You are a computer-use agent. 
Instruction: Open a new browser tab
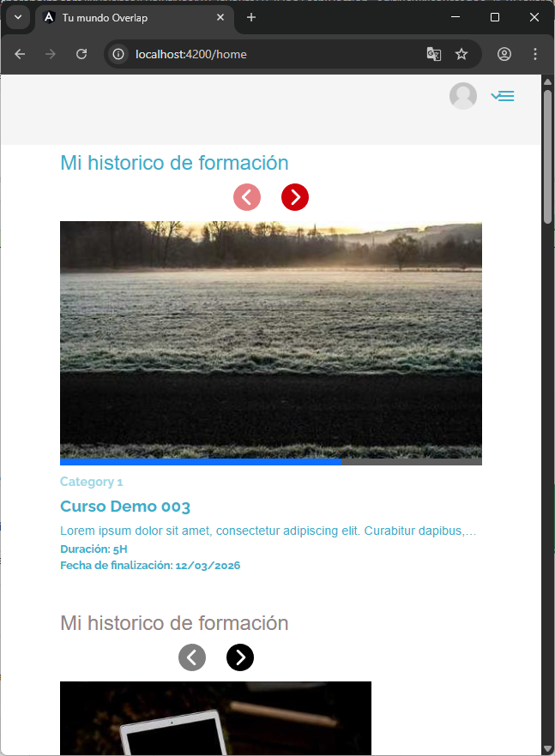point(251,17)
